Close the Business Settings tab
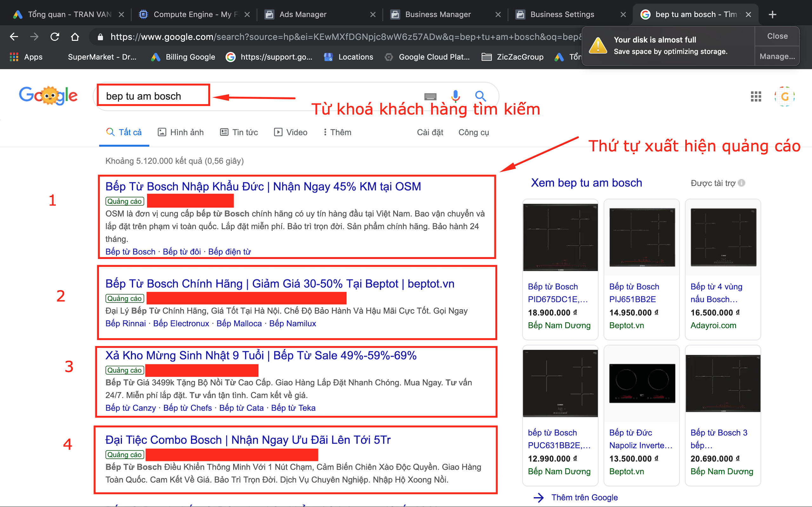 [x=623, y=14]
